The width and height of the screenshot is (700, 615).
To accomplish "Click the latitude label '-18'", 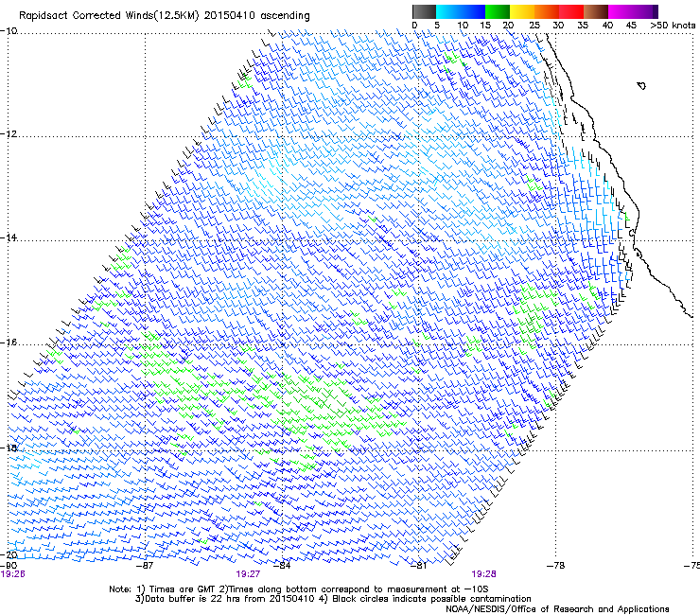I will pyautogui.click(x=9, y=448).
